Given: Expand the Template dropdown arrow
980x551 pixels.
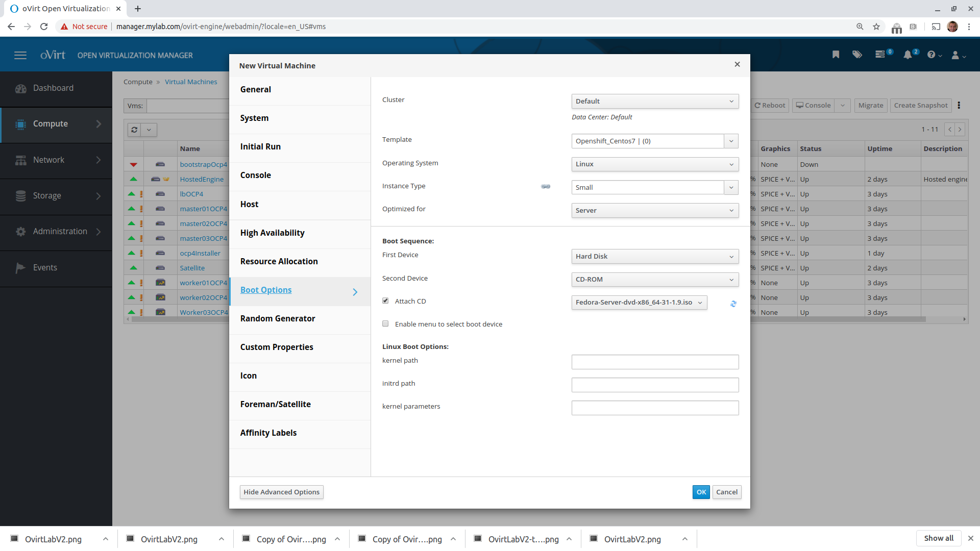Looking at the screenshot, I should (731, 141).
